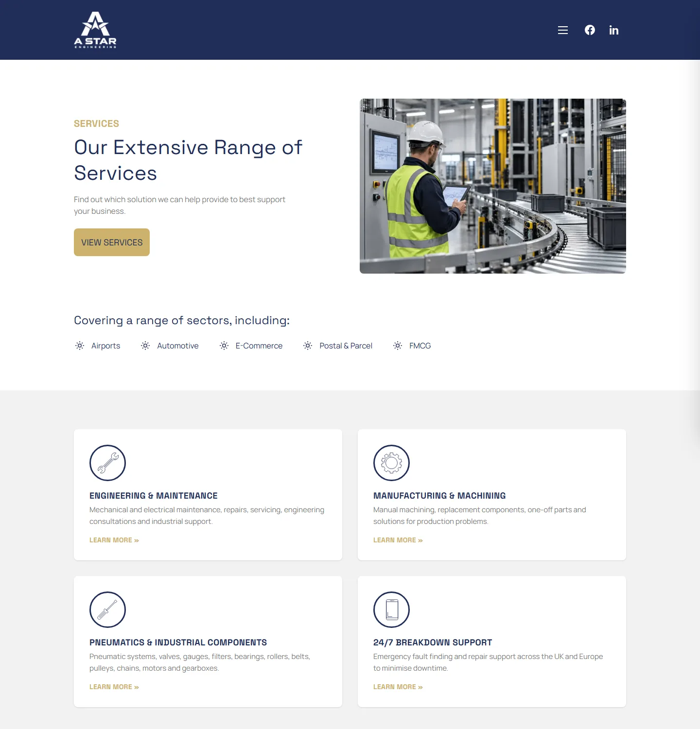Open Learn More under Pneumatics & Industrial Components
700x729 pixels.
114,687
